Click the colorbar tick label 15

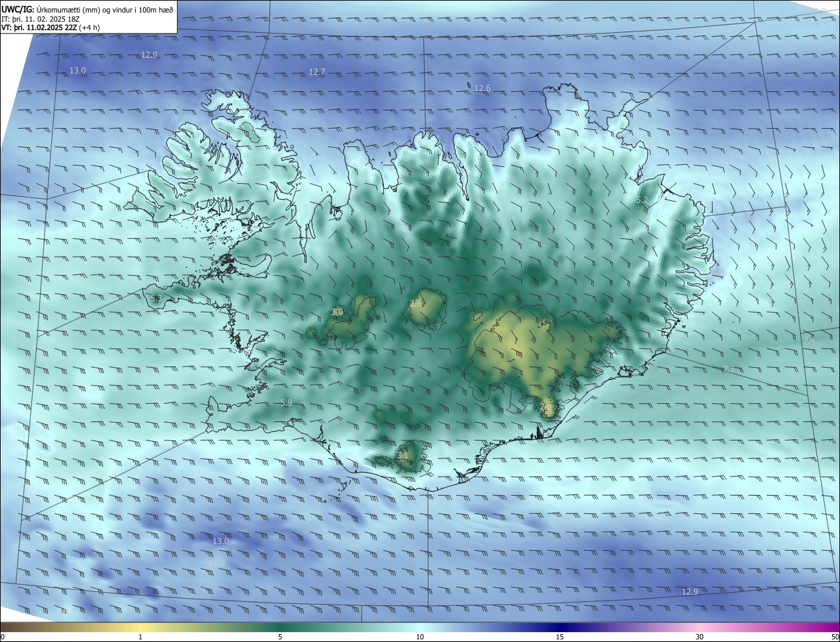pyautogui.click(x=560, y=637)
